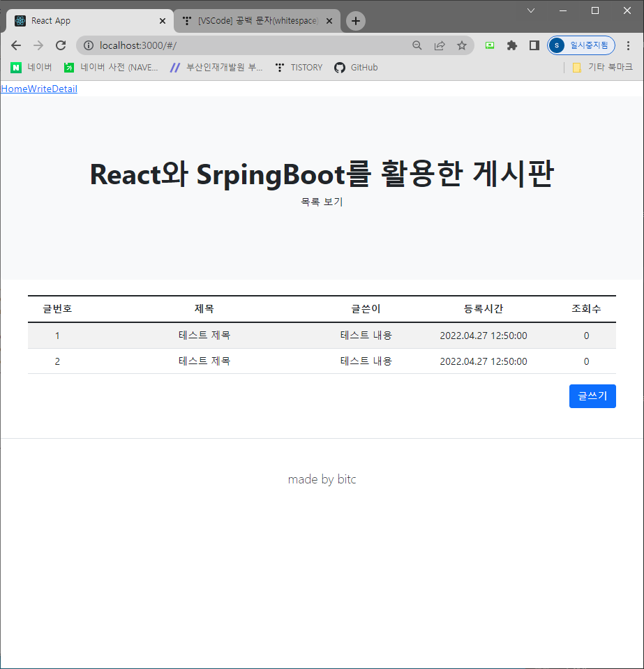This screenshot has width=644, height=669.
Task: Click the registration time in row 2
Action: (483, 361)
